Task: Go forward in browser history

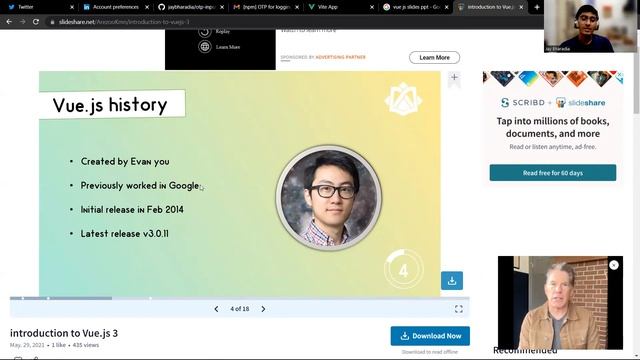Action: 22,22
